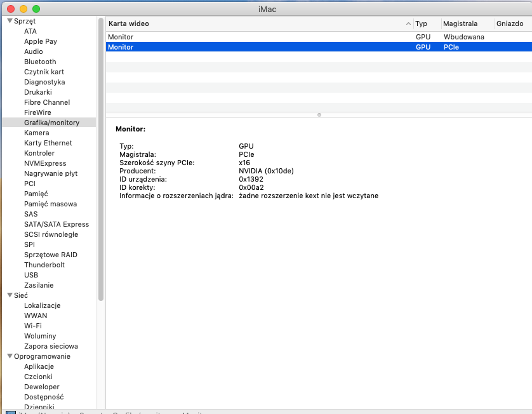Click the split pane divider handle
This screenshot has width=532, height=414.
point(319,115)
